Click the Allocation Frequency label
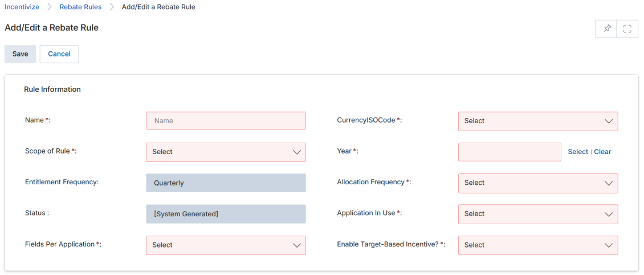644x275 pixels. tap(374, 182)
